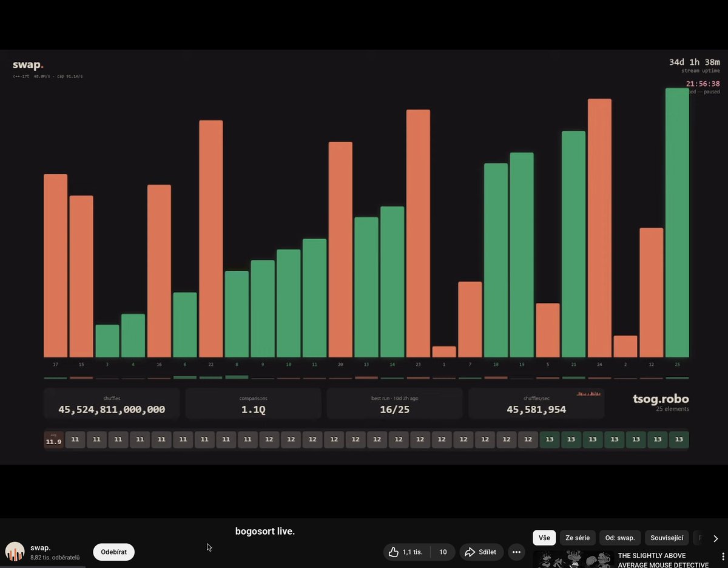Click the 25 elements caption
728x568 pixels.
pyautogui.click(x=673, y=409)
